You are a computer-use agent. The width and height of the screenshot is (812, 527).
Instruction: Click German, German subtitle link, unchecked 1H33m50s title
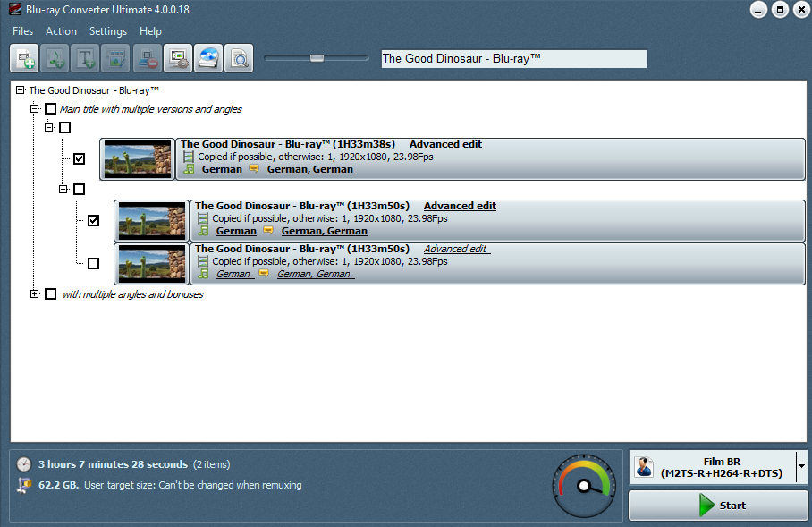coord(315,274)
